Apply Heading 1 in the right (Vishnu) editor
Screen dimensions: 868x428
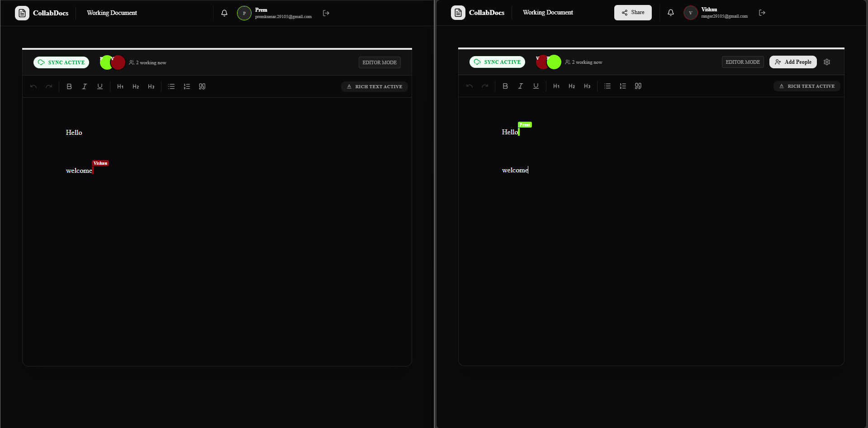coord(556,86)
